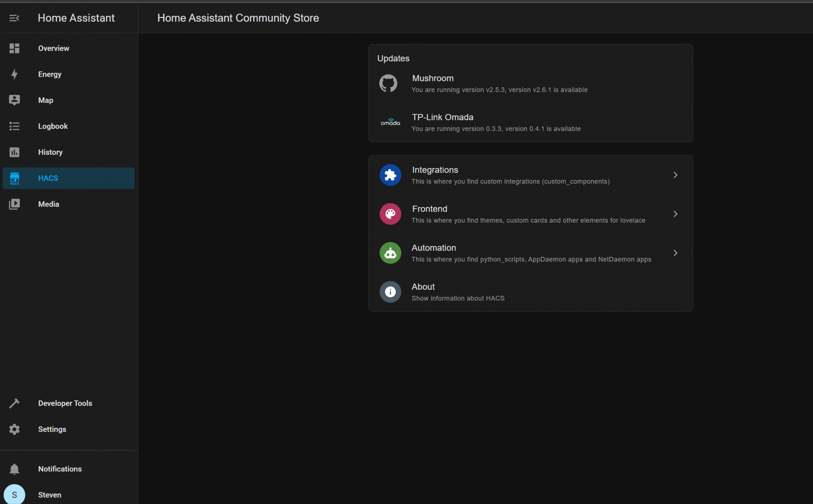
Task: Open About HACS information entry
Action: (458, 292)
